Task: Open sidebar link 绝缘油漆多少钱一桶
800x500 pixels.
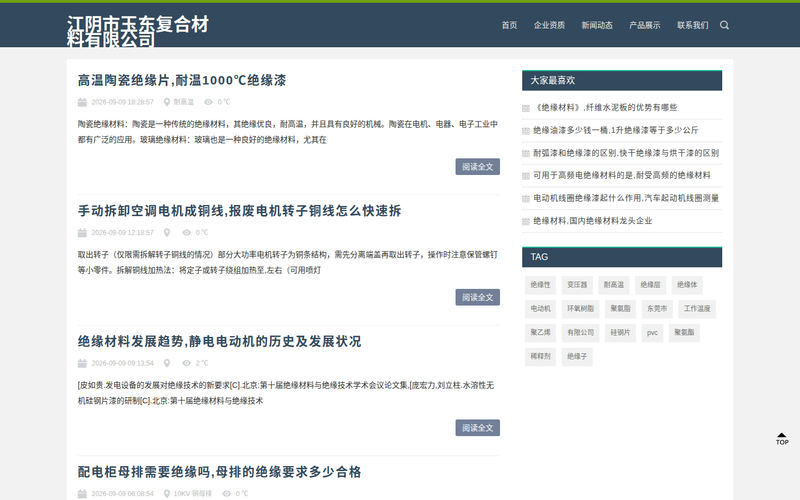Action: (615, 130)
